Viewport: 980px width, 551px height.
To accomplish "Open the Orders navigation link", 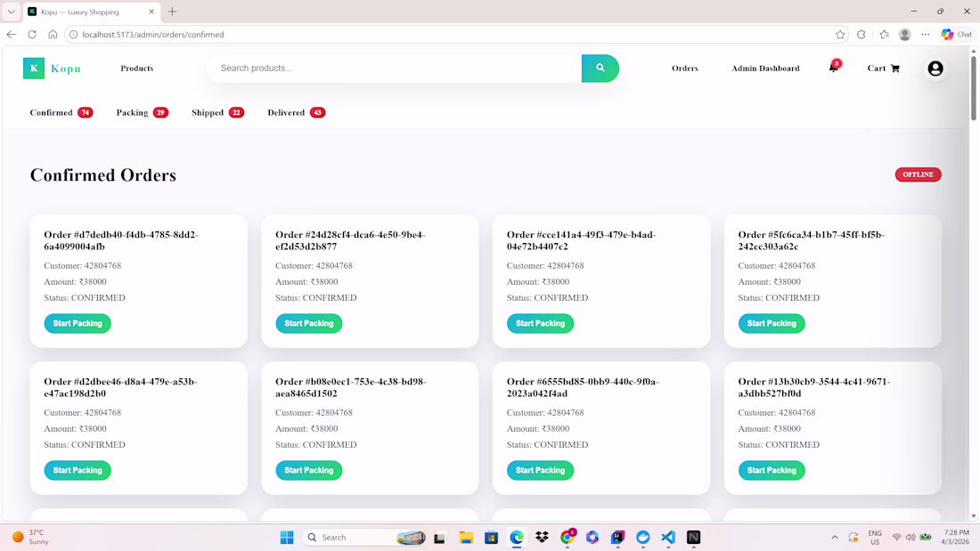I will [685, 68].
